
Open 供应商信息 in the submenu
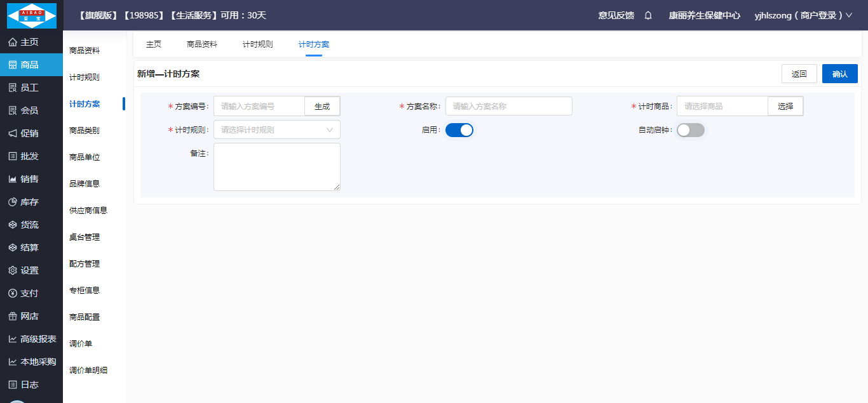coord(88,211)
